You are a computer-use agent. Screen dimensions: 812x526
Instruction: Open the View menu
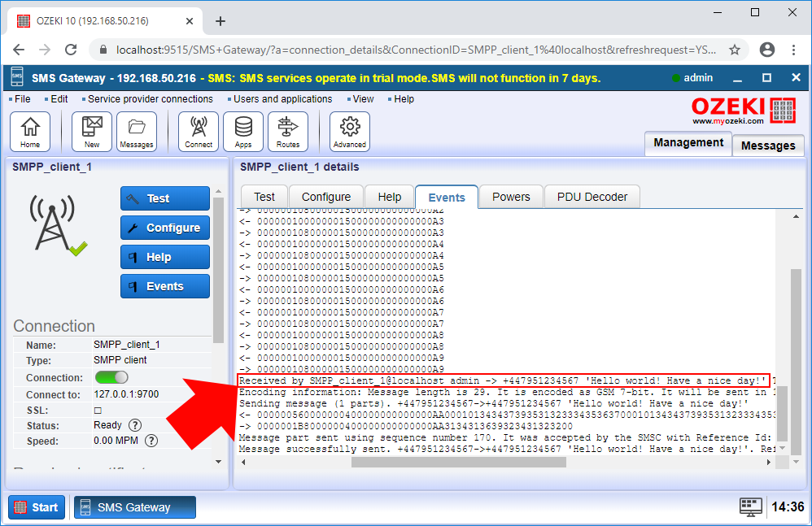pos(363,99)
